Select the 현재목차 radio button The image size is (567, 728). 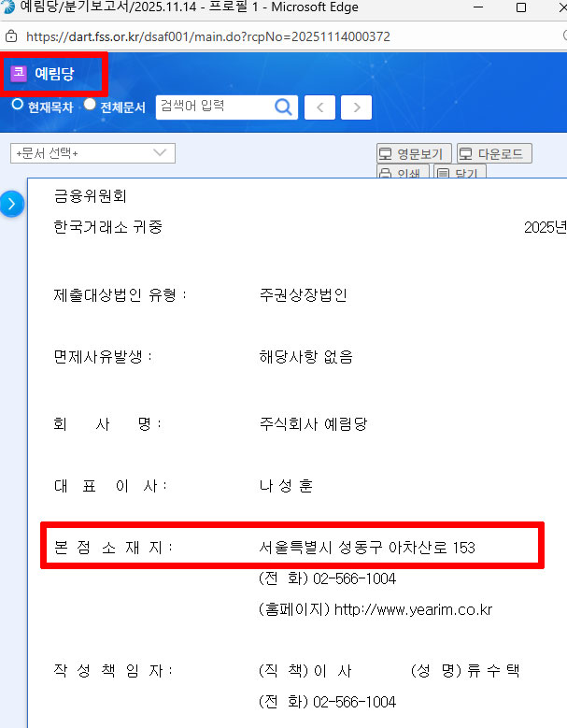coord(17,105)
